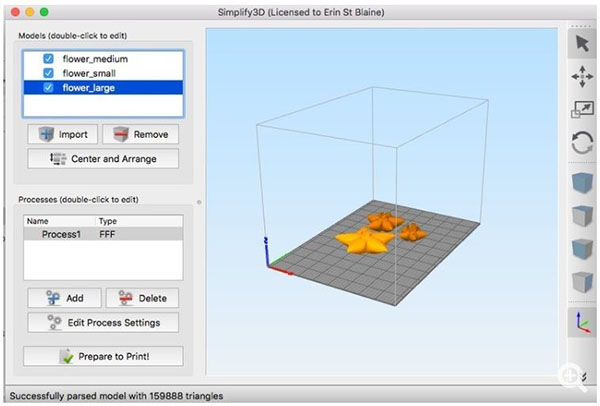Image resolution: width=600 pixels, height=406 pixels.
Task: Uncheck the flower_medium model checkbox
Action: [48, 59]
